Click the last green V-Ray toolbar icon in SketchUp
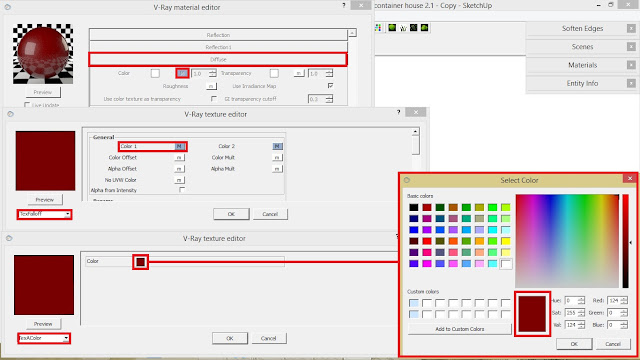 (x=424, y=27)
